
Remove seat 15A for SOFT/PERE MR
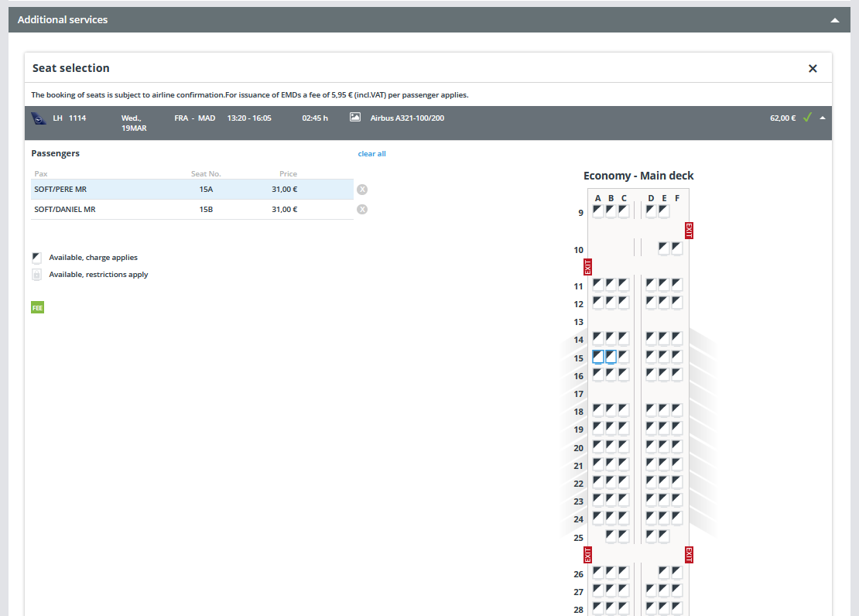coord(362,190)
